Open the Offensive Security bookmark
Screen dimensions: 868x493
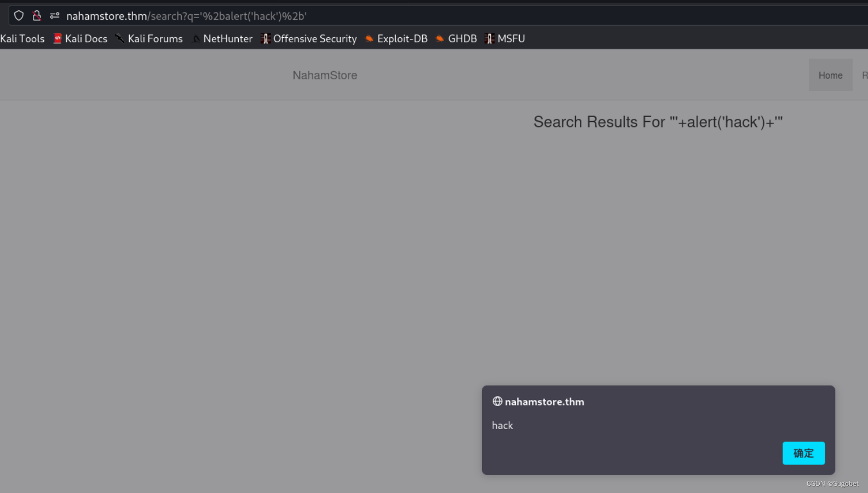(309, 38)
